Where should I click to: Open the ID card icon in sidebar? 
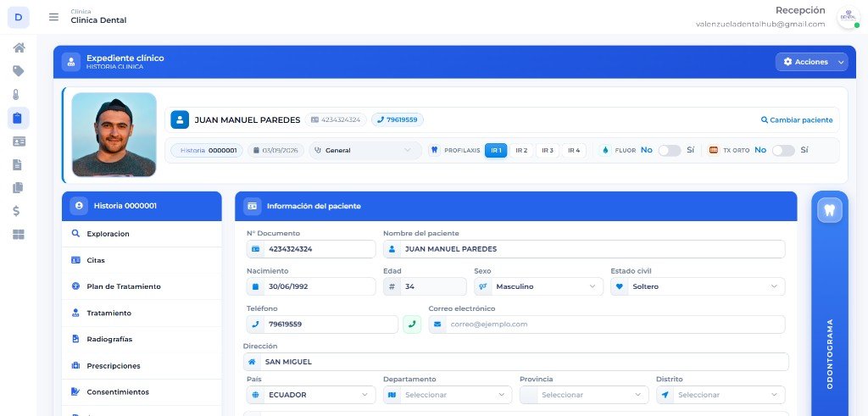pyautogui.click(x=19, y=141)
